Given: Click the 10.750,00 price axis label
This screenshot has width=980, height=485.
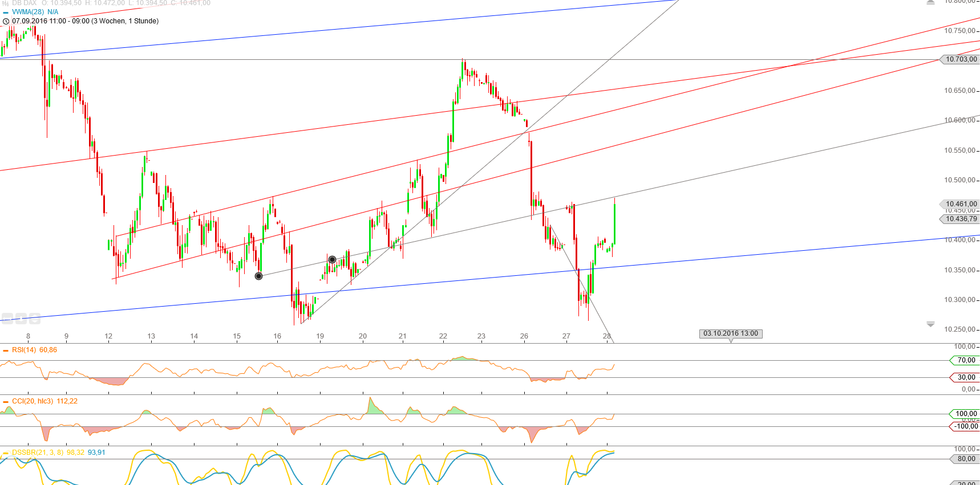Looking at the screenshot, I should (959, 31).
